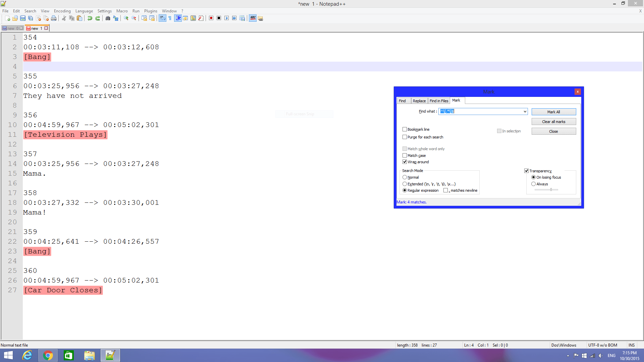
Task: Choose Always for transparency mode
Action: tap(533, 184)
